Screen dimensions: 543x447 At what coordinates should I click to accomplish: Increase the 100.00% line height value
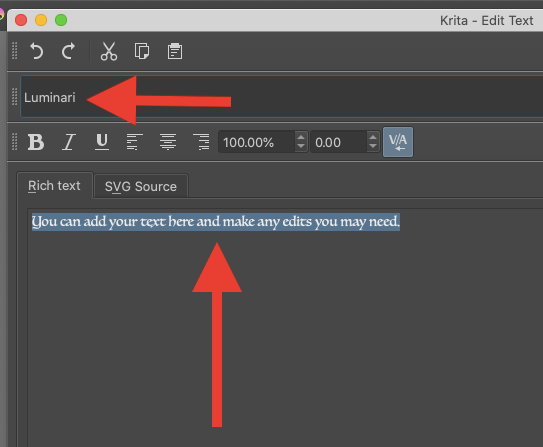pos(301,137)
